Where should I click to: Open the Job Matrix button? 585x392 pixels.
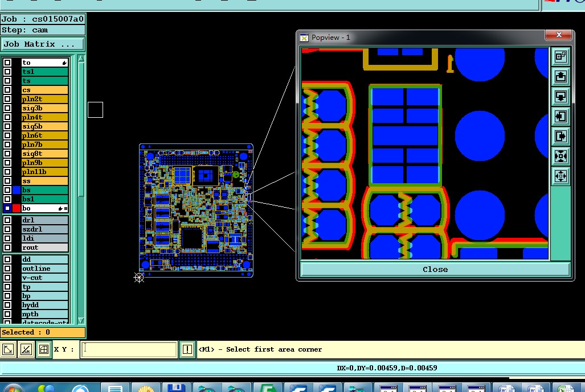coord(43,44)
